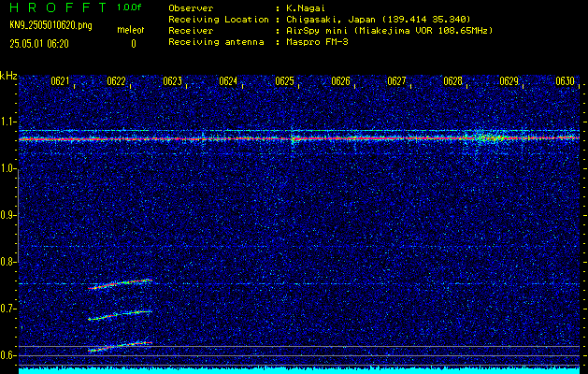Click the middle rising echo trace near 0.68 kHz

[x=120, y=315]
